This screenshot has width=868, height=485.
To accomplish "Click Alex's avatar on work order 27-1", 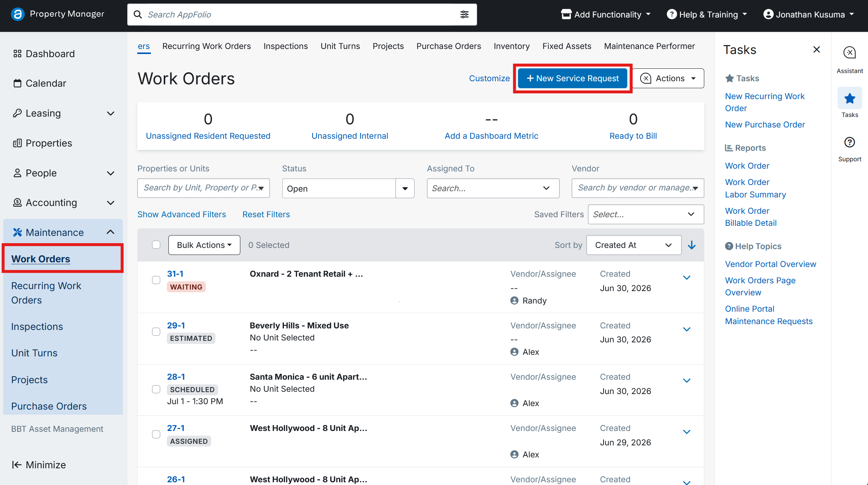I will pyautogui.click(x=514, y=454).
